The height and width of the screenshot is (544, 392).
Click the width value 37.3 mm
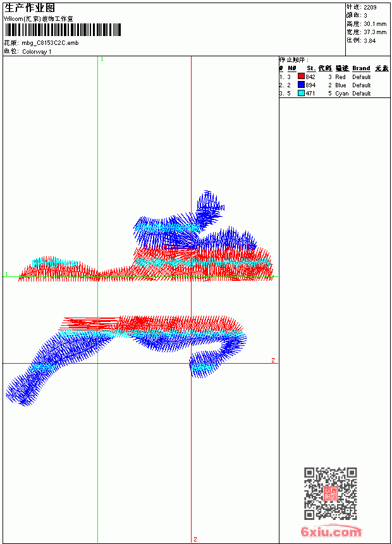point(375,32)
